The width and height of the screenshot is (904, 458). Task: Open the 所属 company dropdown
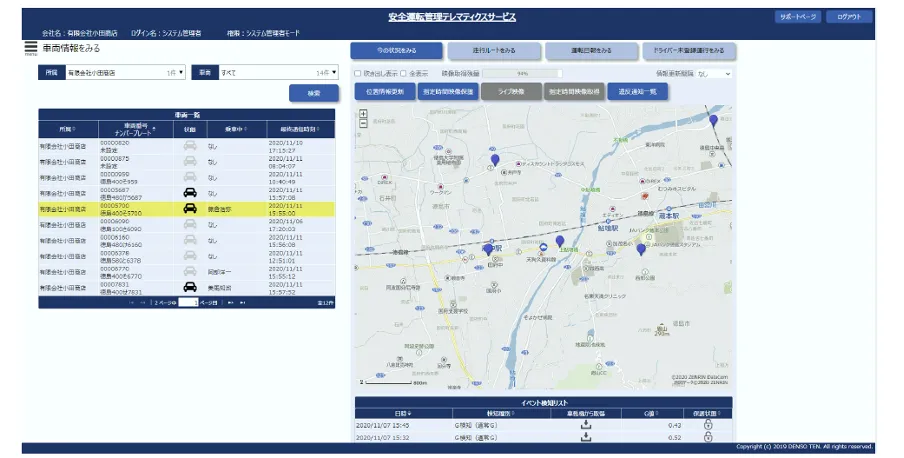click(125, 73)
